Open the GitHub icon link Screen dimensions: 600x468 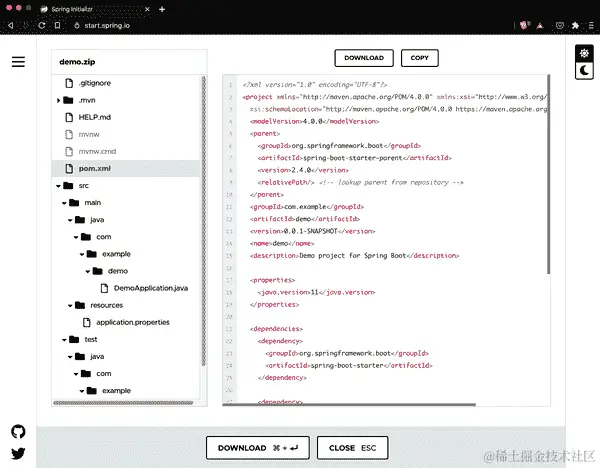pos(18,432)
